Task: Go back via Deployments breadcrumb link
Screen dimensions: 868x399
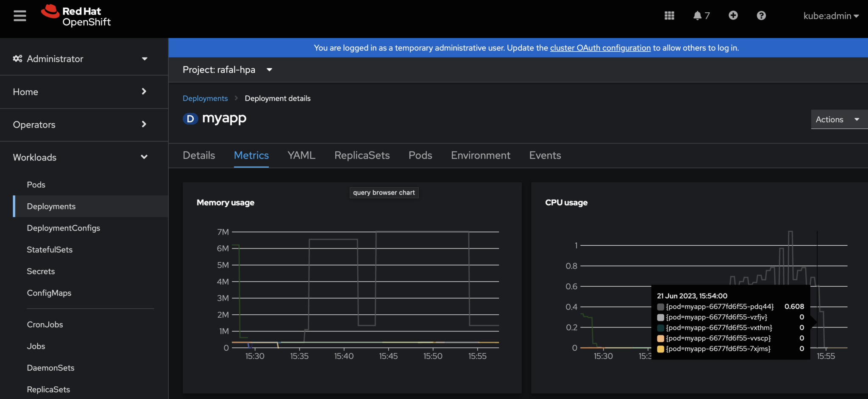Action: [x=205, y=98]
